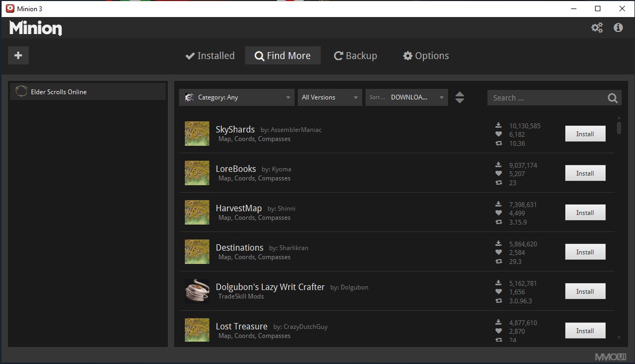Click the Destinations addon thumbnail

(197, 252)
